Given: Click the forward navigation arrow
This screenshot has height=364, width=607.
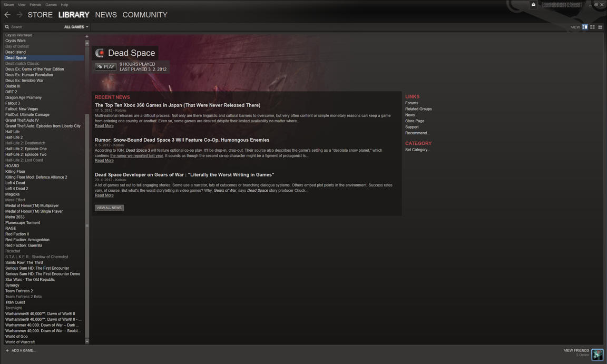Looking at the screenshot, I should (x=19, y=15).
